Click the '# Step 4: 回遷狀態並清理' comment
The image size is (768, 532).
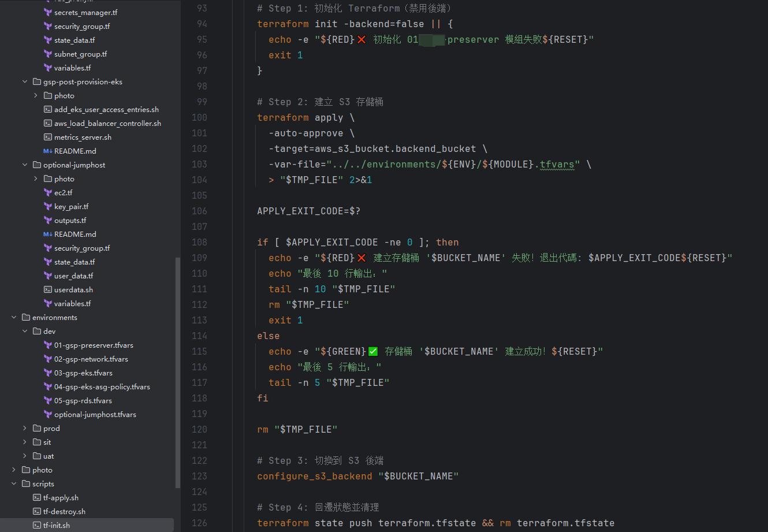point(318,508)
